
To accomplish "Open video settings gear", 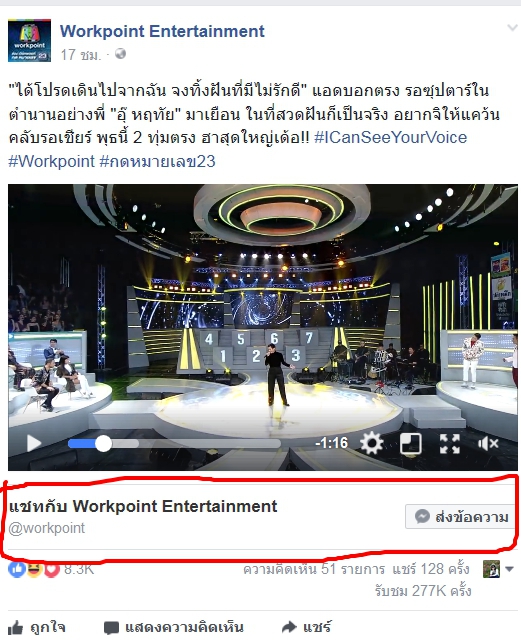I will pos(371,443).
